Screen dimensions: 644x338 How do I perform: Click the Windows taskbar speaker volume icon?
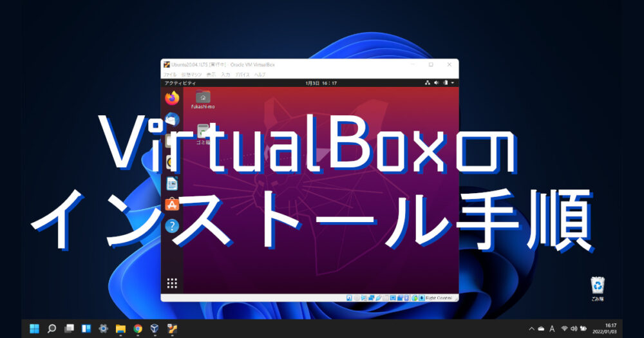pyautogui.click(x=574, y=328)
